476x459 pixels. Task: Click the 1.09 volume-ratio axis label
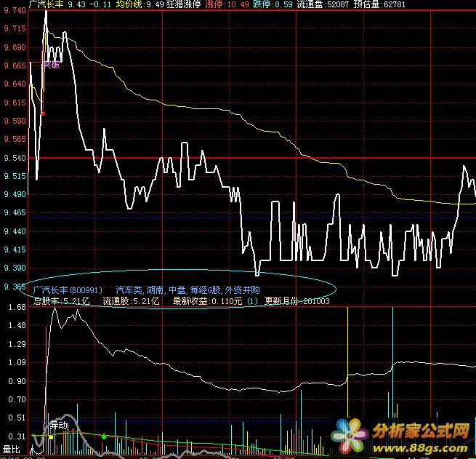click(x=17, y=362)
